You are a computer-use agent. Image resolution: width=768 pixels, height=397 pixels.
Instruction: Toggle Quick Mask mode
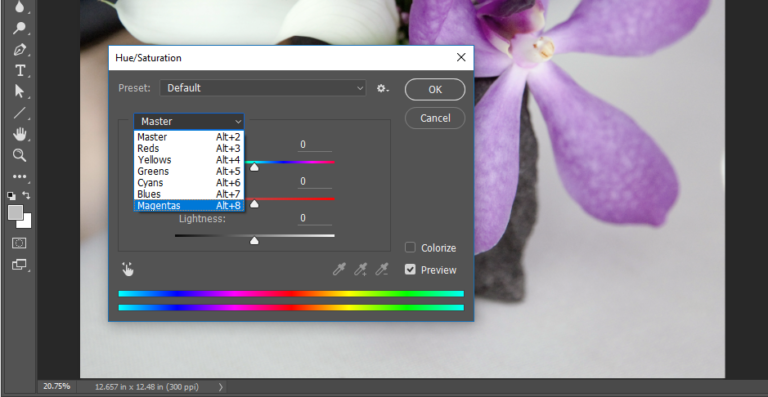(19, 243)
